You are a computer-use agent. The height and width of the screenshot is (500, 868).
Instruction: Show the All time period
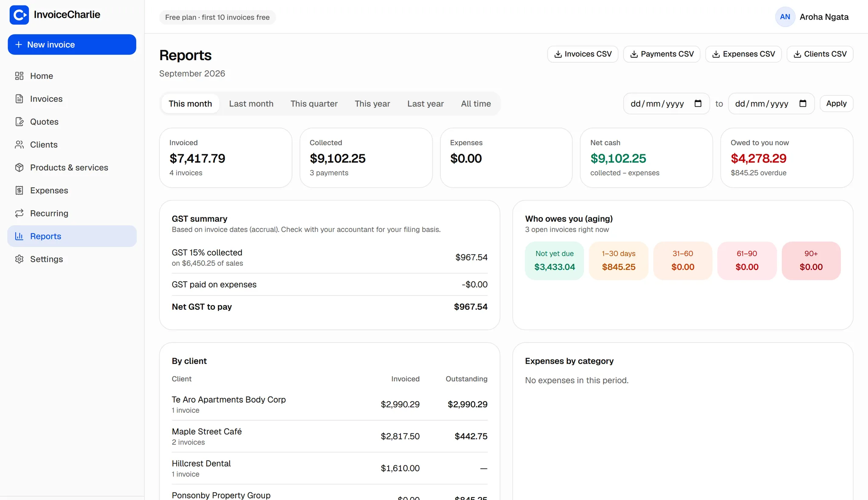pos(476,104)
